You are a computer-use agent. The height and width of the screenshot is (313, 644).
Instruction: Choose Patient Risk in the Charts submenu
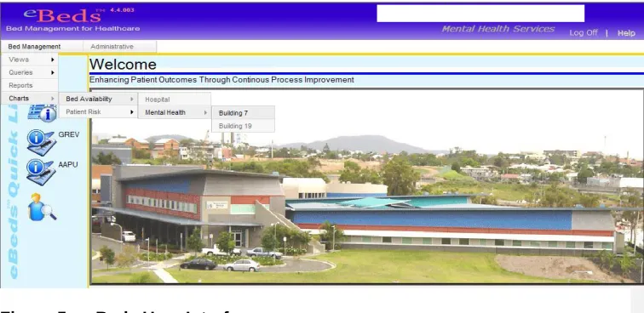(98, 111)
